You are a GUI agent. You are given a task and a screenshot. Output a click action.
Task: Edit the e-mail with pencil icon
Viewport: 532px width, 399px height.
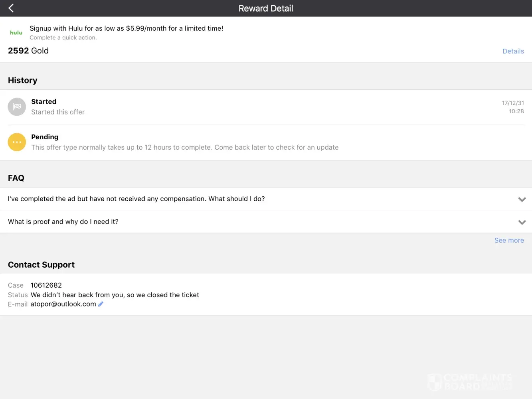coord(101,304)
